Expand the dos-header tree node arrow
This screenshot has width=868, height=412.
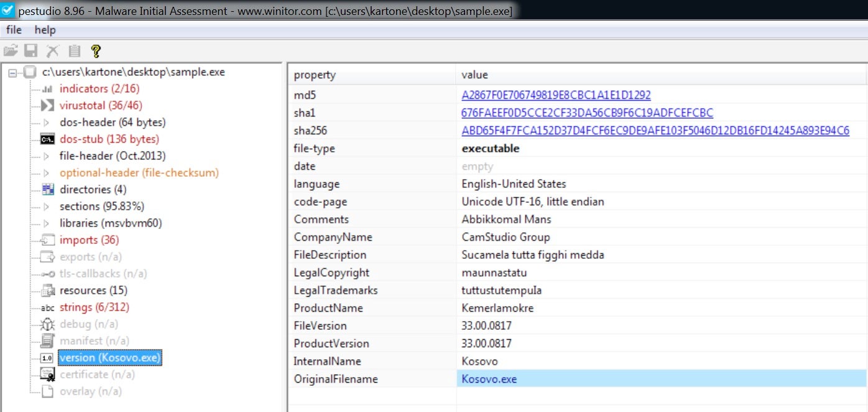(x=47, y=123)
